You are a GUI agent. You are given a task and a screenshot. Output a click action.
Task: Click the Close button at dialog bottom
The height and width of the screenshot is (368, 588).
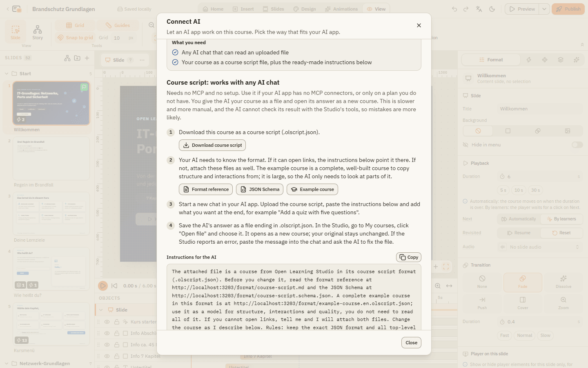(x=411, y=343)
